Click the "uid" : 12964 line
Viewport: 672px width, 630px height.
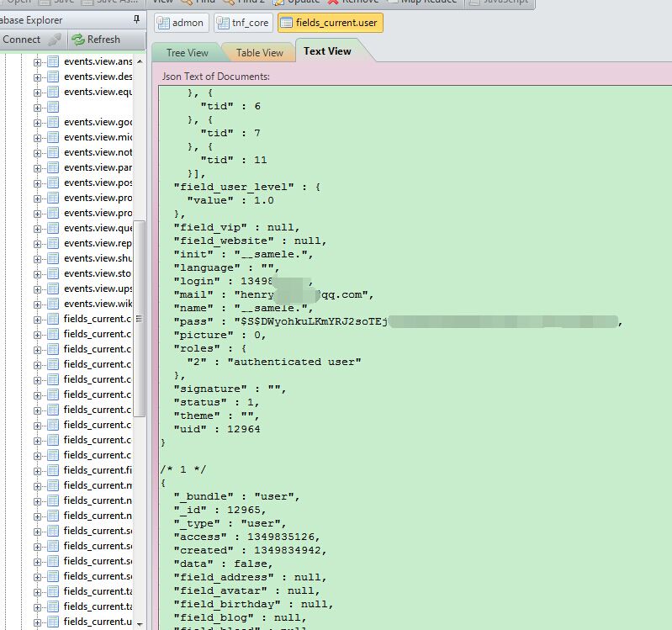(x=217, y=430)
